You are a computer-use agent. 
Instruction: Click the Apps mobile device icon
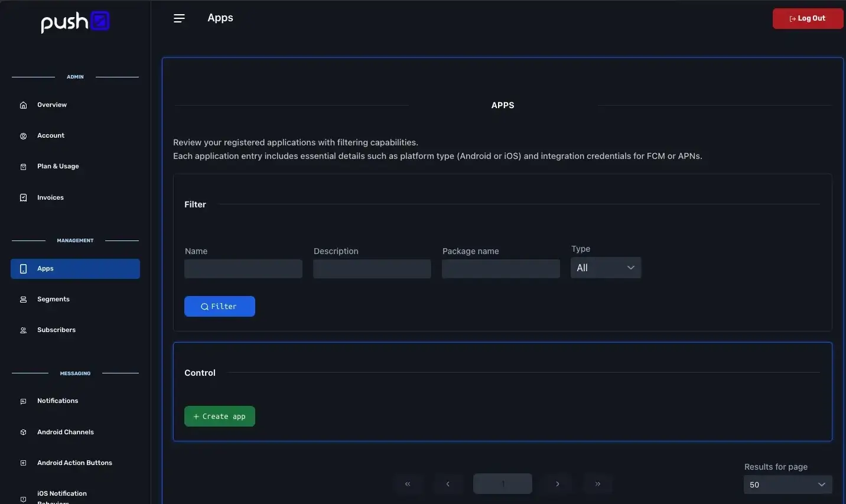tap(22, 268)
